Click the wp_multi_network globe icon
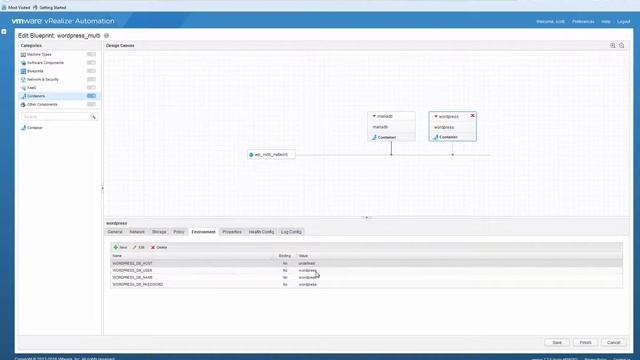This screenshot has width=640, height=360. [x=251, y=155]
